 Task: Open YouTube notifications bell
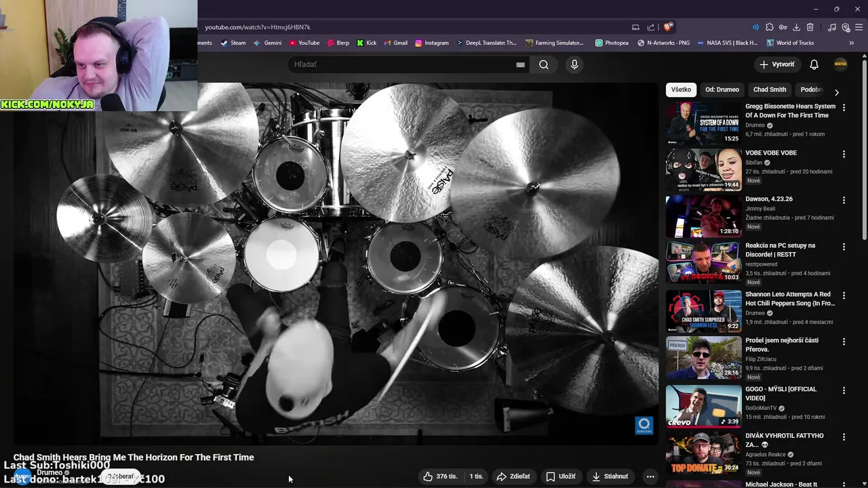click(x=814, y=64)
